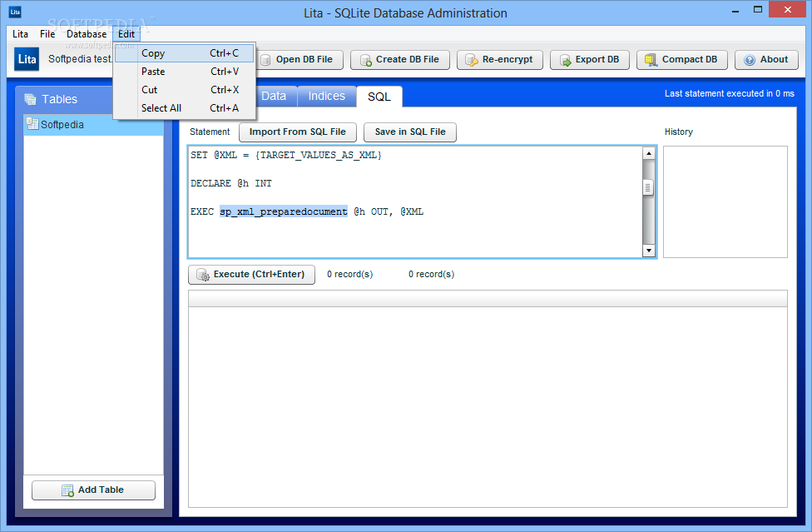Click the statement scrollbar thumb
This screenshot has height=532, width=812.
pyautogui.click(x=648, y=187)
